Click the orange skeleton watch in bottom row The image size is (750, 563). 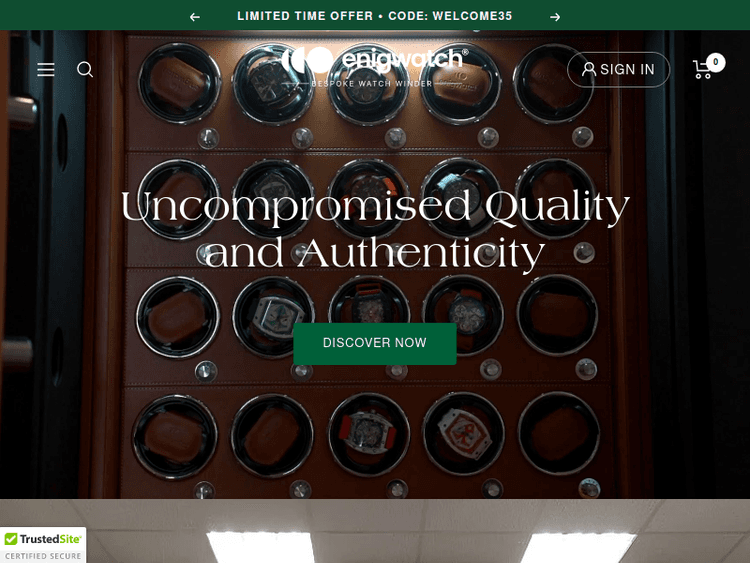(463, 432)
